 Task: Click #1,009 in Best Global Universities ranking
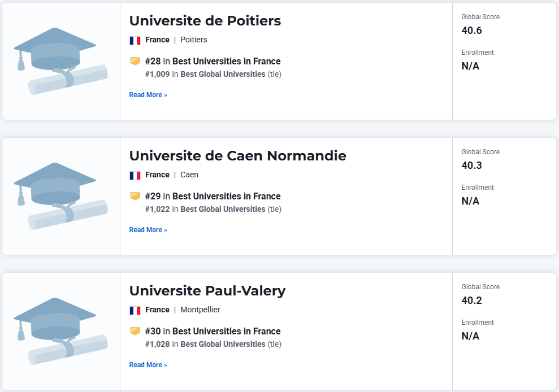[x=213, y=74]
